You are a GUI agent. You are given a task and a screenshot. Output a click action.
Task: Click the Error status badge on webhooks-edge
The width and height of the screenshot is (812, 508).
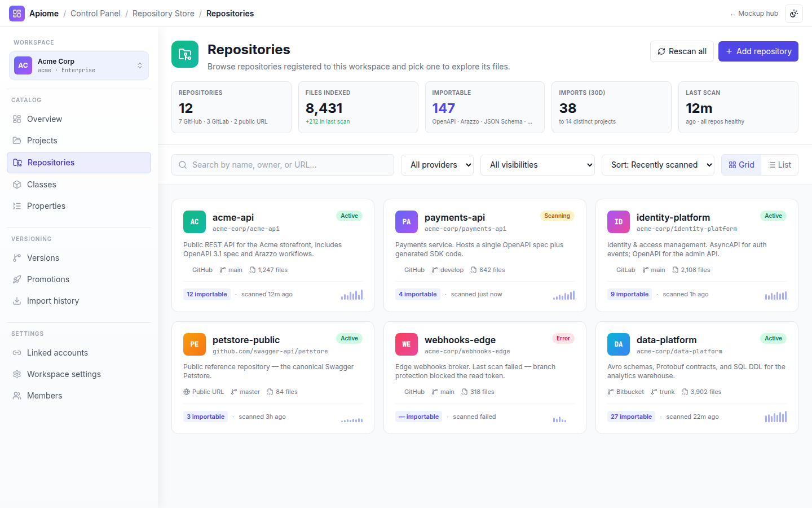pyautogui.click(x=563, y=338)
